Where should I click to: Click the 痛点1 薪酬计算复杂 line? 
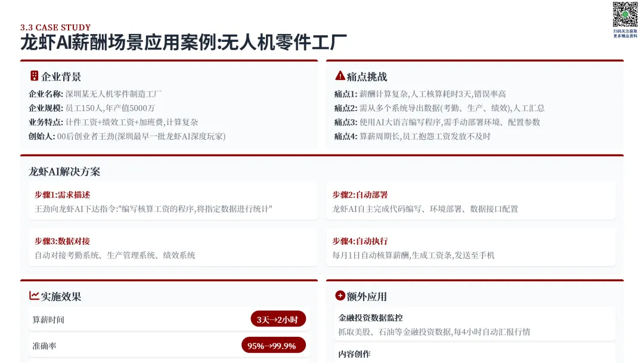[420, 94]
